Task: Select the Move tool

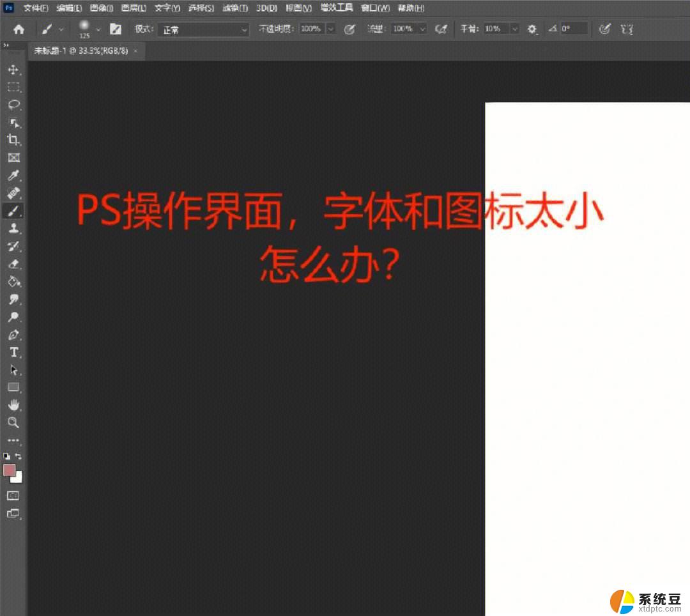Action: [x=13, y=70]
